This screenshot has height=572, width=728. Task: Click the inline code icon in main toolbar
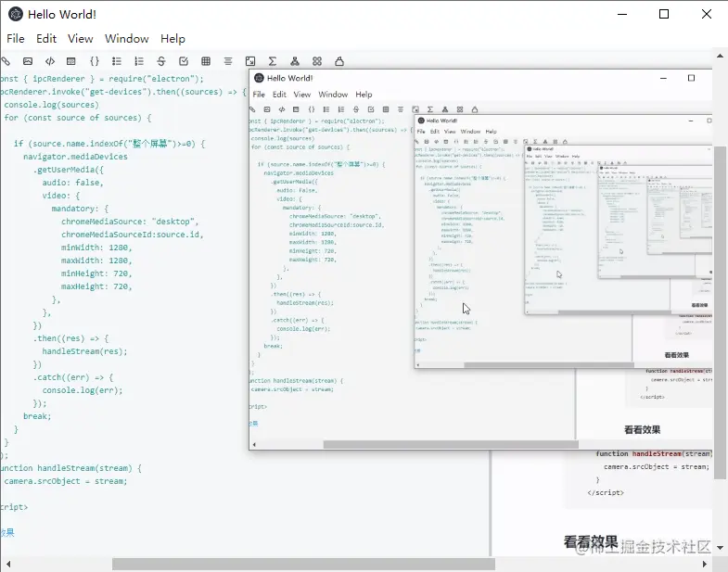tap(50, 61)
